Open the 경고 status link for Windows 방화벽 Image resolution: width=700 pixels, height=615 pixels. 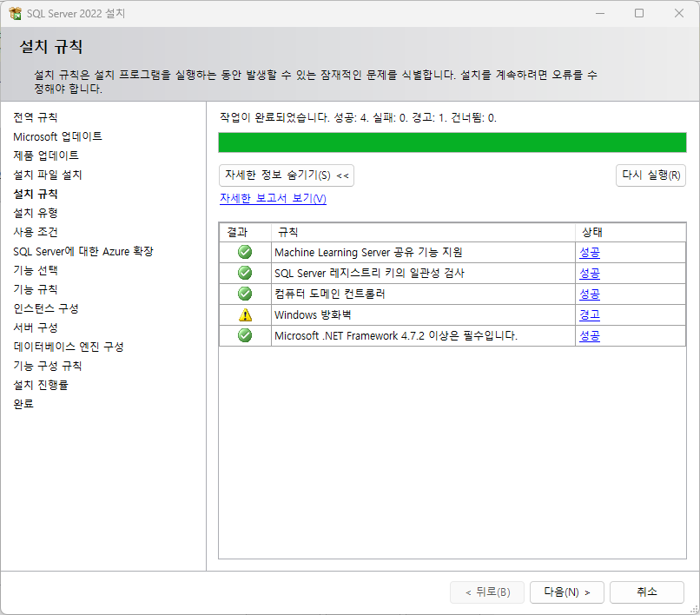[590, 314]
